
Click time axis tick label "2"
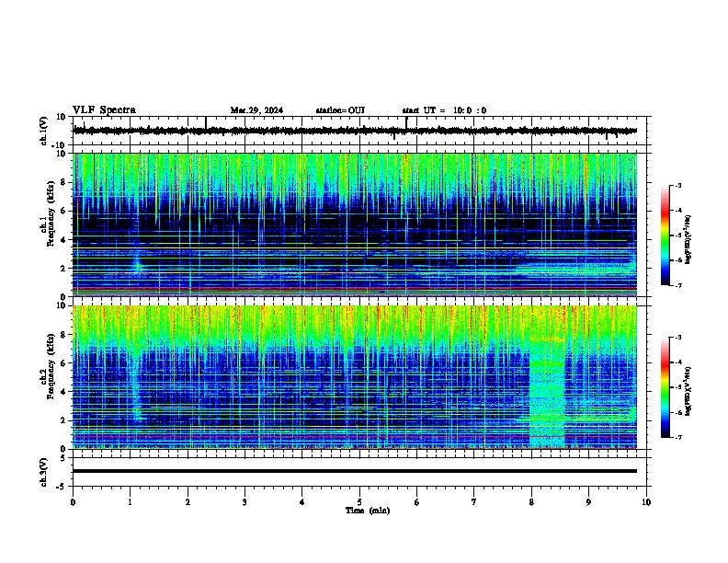click(188, 502)
